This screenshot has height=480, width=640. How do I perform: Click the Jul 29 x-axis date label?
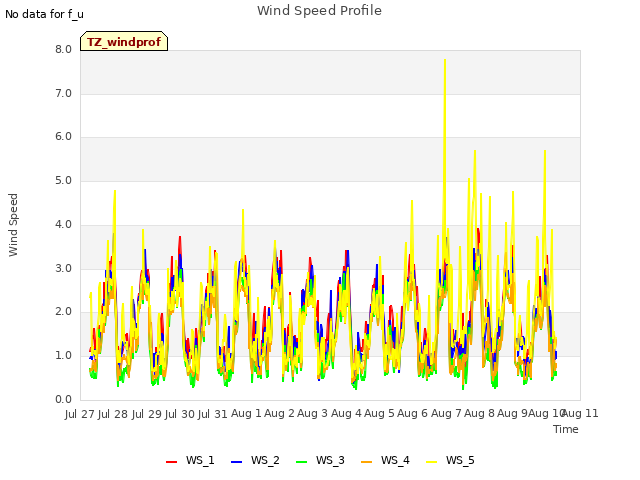tap(147, 414)
